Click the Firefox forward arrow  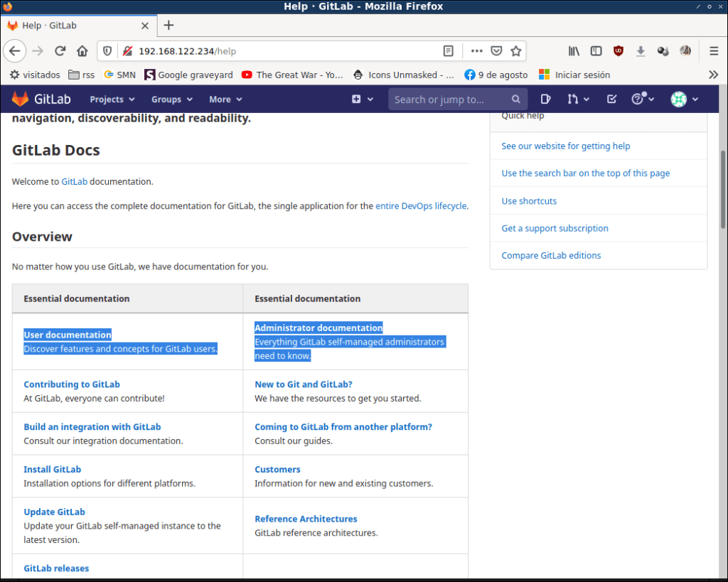pos(38,51)
